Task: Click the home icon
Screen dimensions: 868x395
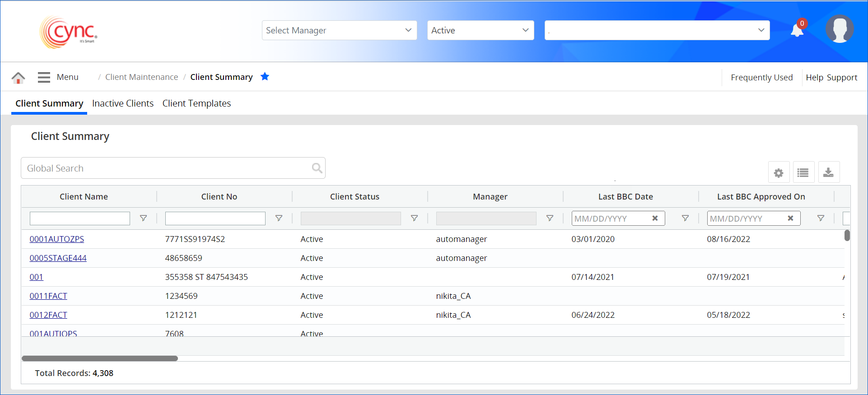Action: [x=18, y=78]
